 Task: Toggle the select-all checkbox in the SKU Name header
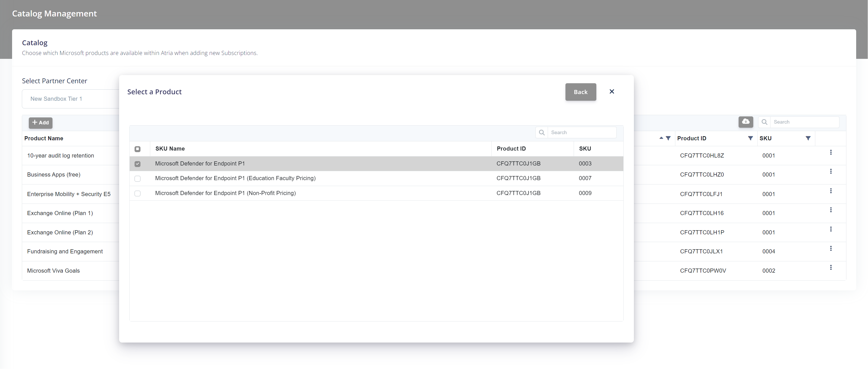click(x=137, y=149)
